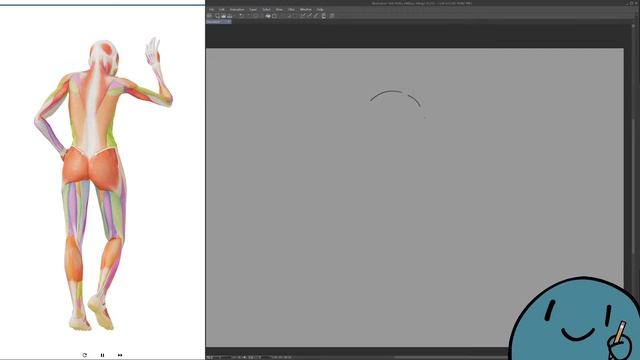Click the Save icon in command bar
640x360 pixels.
[x=229, y=16]
